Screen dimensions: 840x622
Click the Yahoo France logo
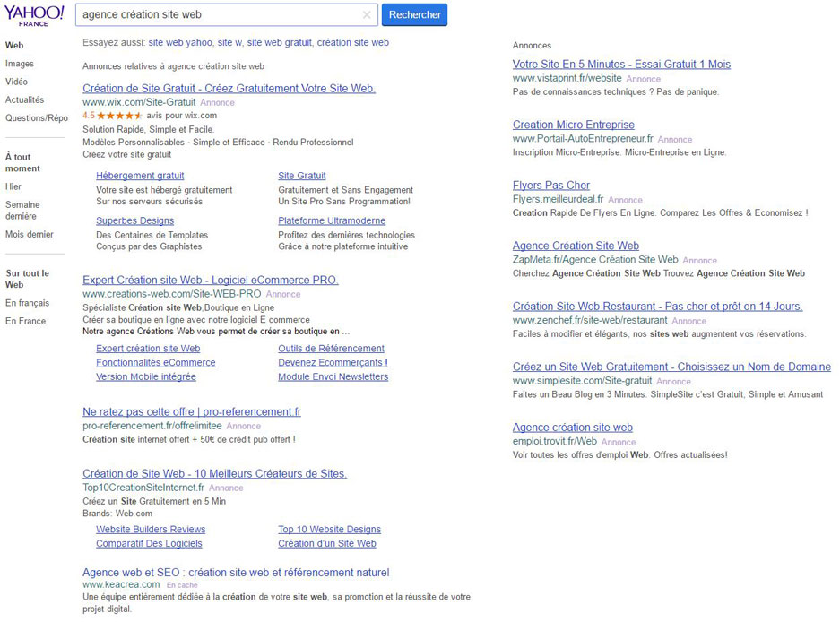click(x=34, y=15)
